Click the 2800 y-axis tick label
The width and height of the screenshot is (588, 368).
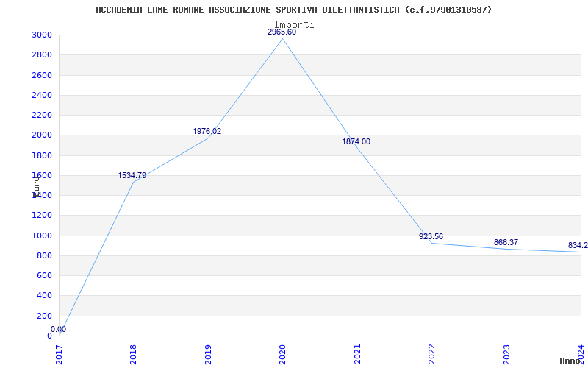tap(42, 54)
